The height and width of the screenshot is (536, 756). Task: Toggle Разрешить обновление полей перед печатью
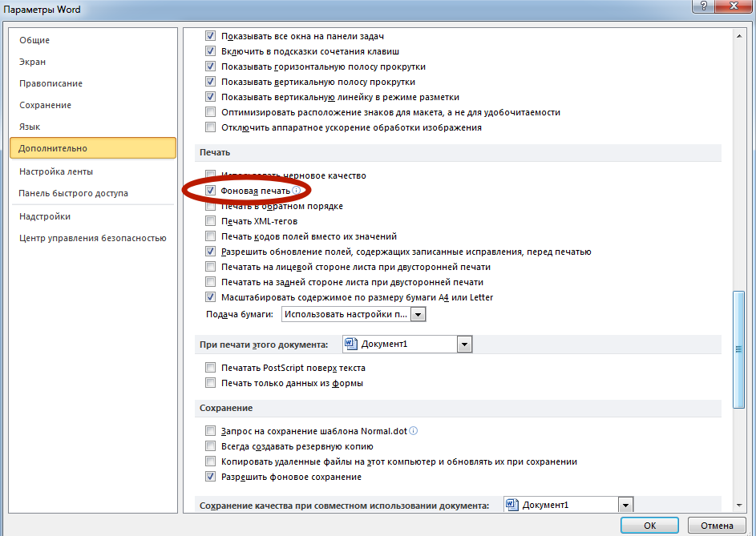(210, 252)
